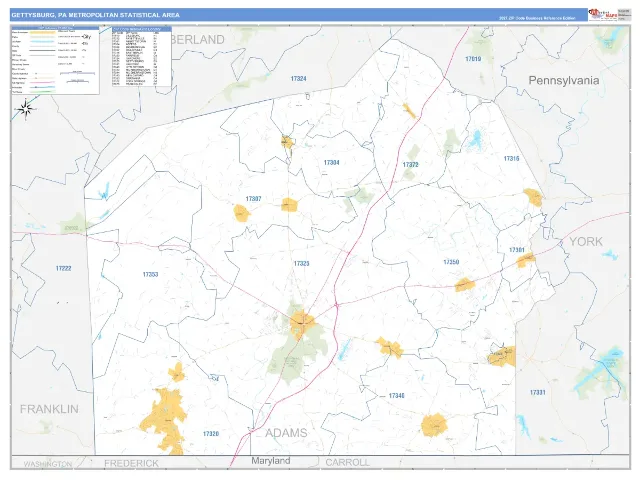Click the Market Maps logo

click(x=603, y=14)
